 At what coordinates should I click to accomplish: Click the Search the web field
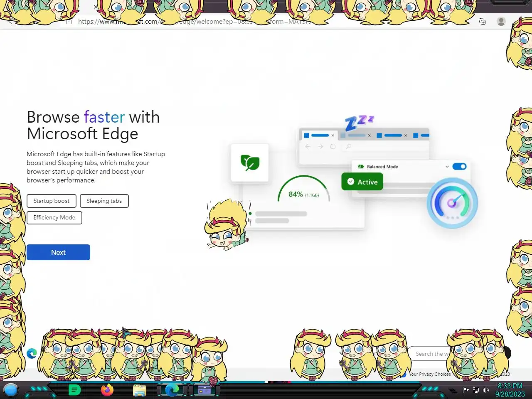[x=432, y=354]
